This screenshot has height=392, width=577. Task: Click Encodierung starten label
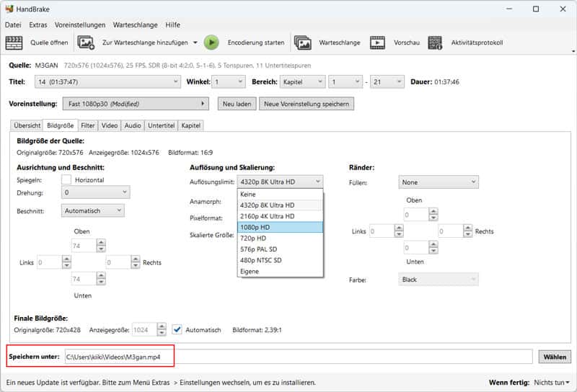tap(256, 43)
